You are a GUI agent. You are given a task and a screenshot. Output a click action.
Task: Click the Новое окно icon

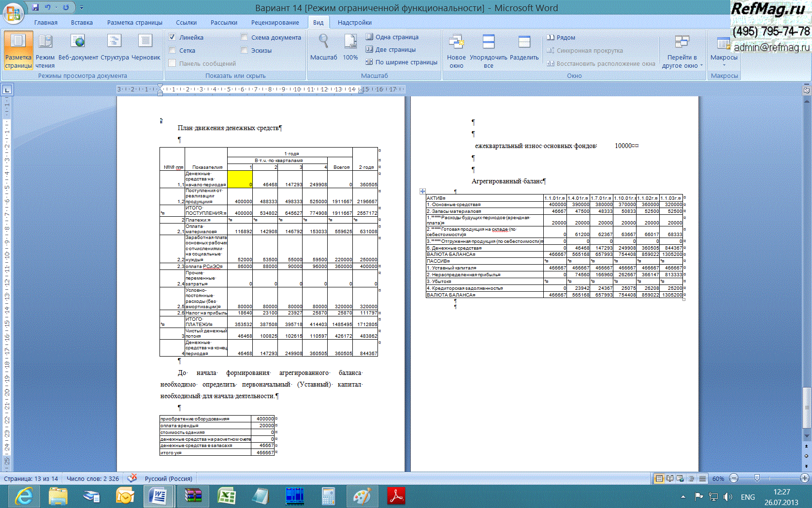pos(456,50)
